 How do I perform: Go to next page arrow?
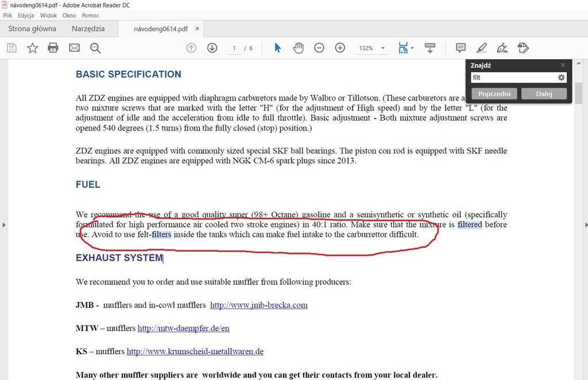click(212, 48)
